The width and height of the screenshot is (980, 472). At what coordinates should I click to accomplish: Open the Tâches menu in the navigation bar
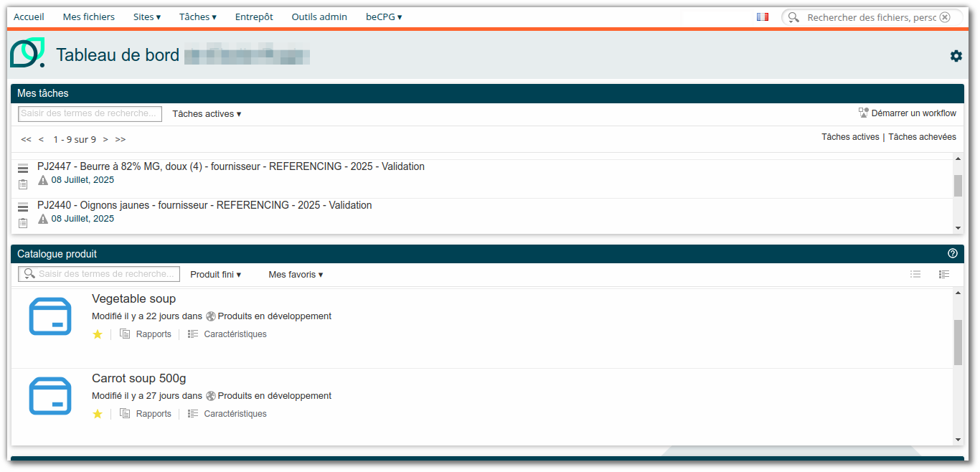[197, 16]
